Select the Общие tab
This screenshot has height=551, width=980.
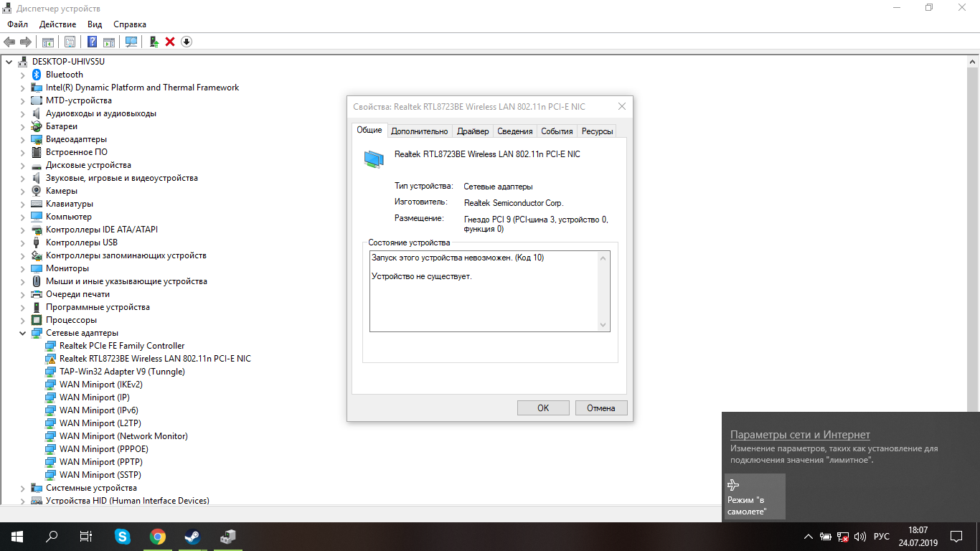[369, 130]
